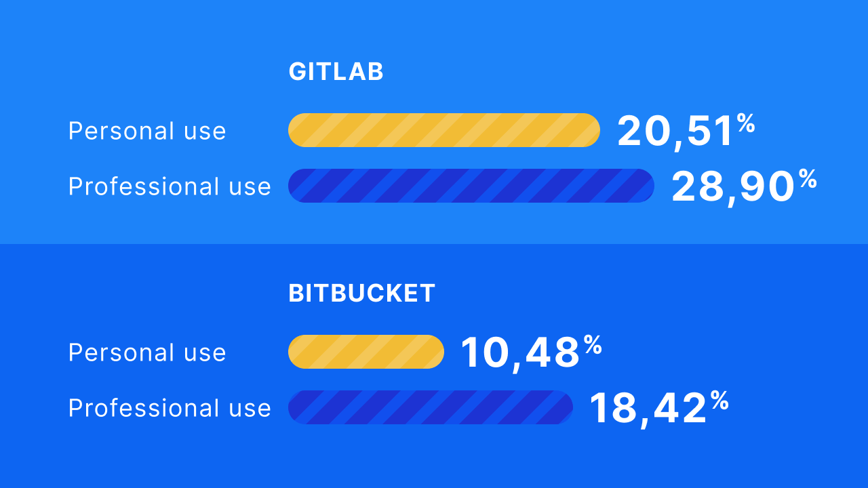Click the yellow Bitbucket personal use bar
This screenshot has height=488, width=868.
coord(366,352)
